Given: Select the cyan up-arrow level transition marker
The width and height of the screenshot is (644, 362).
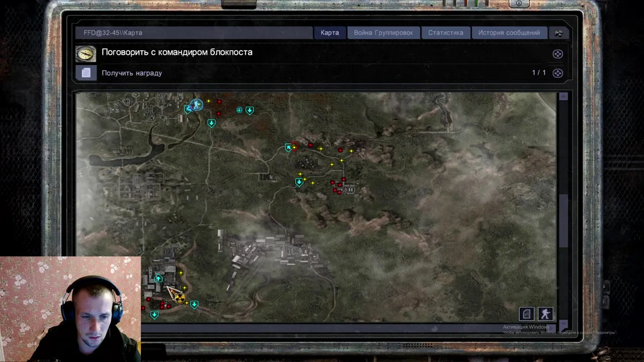Looking at the screenshot, I should tap(158, 278).
